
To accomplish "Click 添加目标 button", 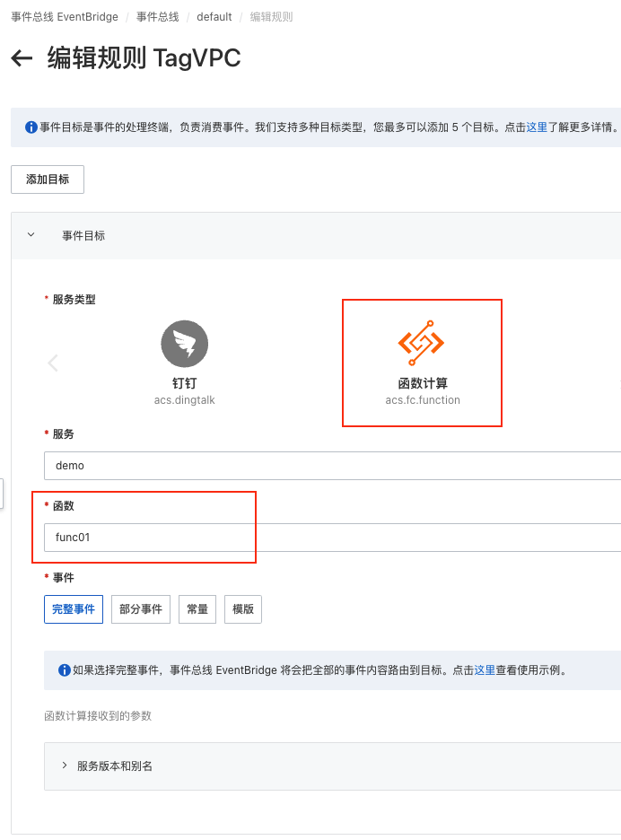I will [x=48, y=179].
